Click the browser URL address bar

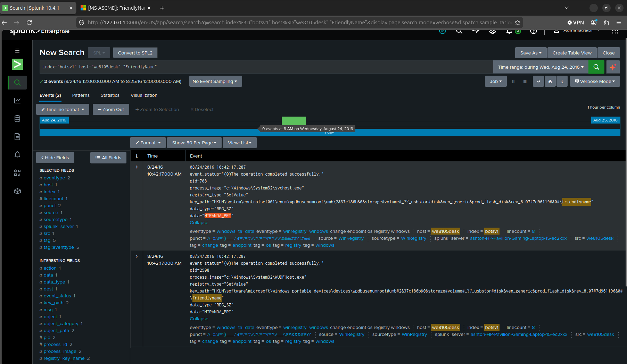pyautogui.click(x=299, y=23)
